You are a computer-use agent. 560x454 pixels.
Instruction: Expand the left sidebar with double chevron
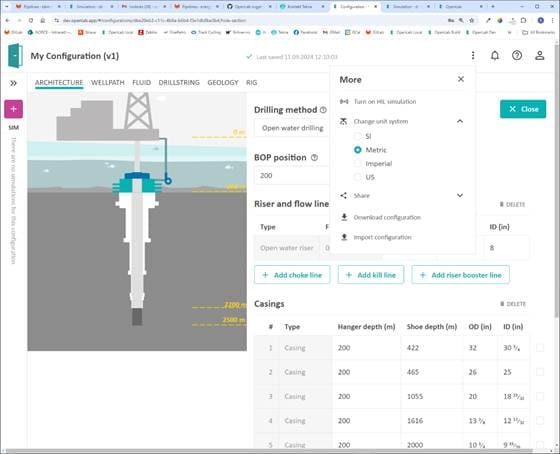coord(13,83)
